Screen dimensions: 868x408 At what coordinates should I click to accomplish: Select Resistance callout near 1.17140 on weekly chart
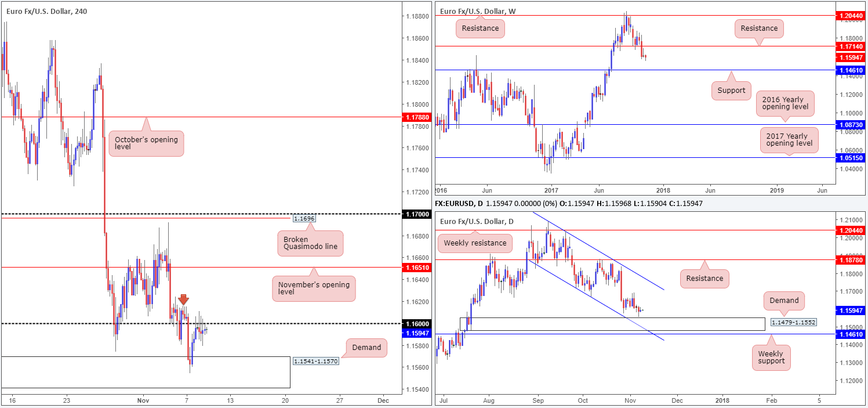[x=759, y=28]
